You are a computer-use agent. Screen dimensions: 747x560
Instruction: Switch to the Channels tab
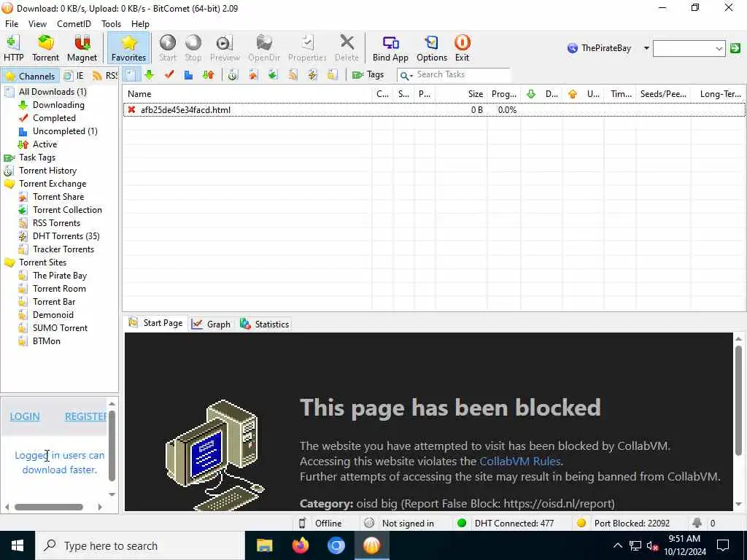[x=30, y=76]
